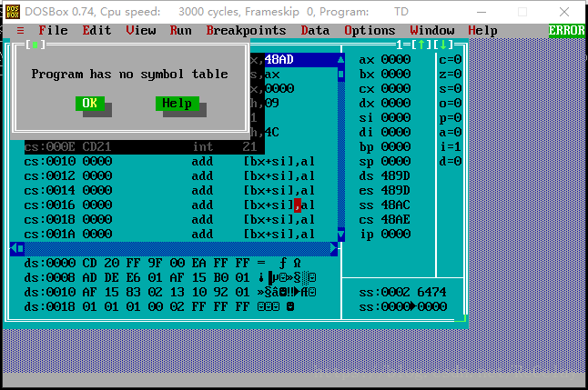The image size is (588, 390).
Task: Select the ss register 48AC
Action: [396, 205]
